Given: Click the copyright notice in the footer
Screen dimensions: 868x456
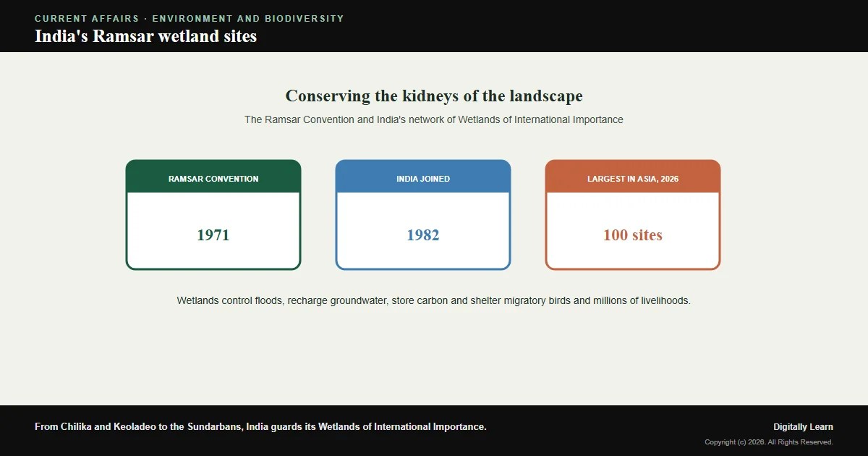Looking at the screenshot, I should point(769,442).
